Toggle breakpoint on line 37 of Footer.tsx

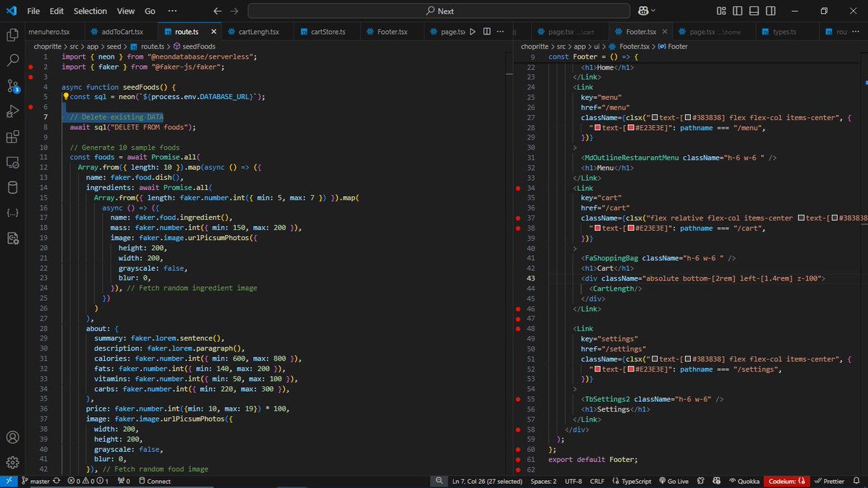click(518, 218)
